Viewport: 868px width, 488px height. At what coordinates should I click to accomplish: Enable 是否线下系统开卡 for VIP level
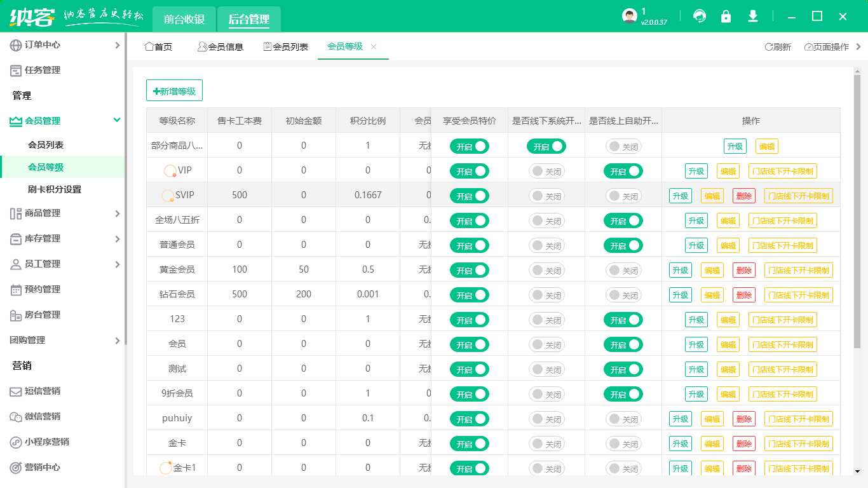[x=545, y=170]
